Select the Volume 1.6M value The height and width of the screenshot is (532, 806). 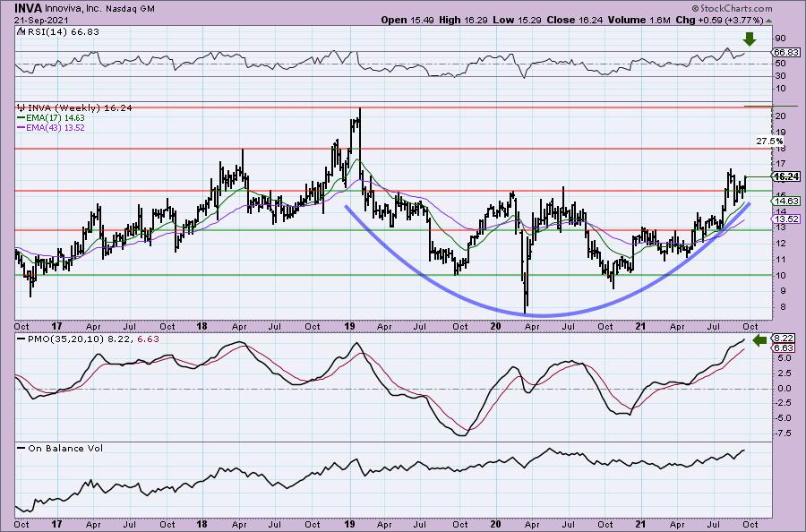coord(639,20)
